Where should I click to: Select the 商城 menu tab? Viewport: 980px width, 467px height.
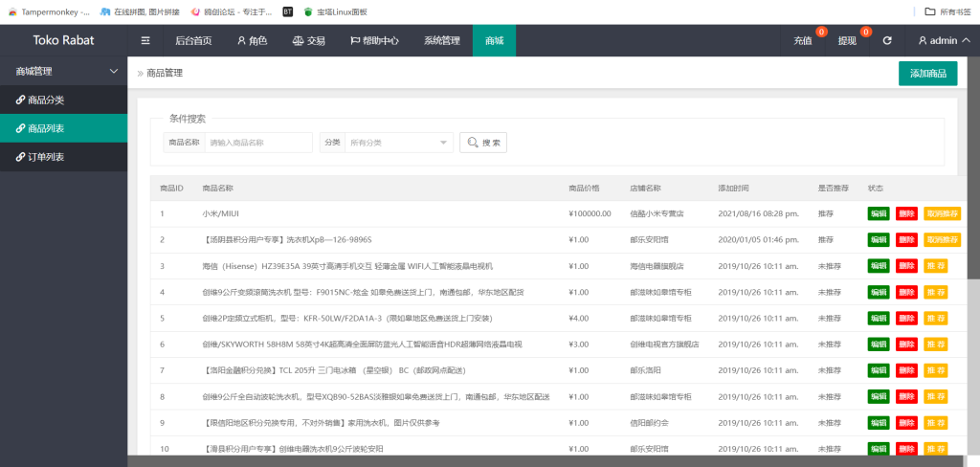pyautogui.click(x=495, y=40)
